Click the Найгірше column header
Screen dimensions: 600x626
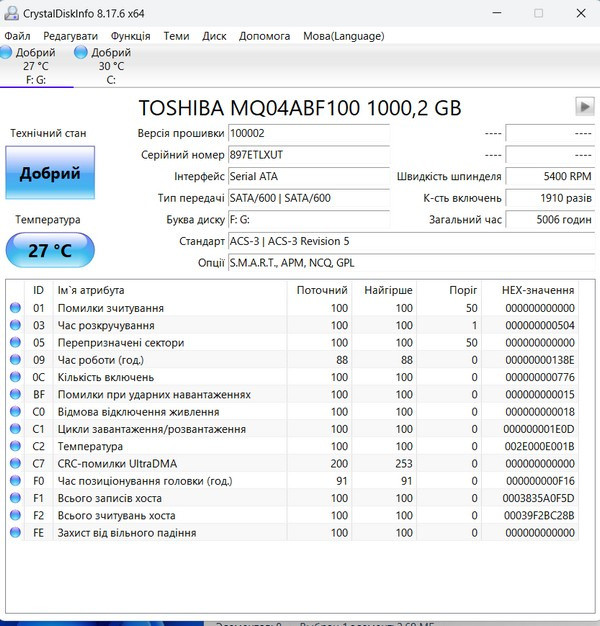(x=384, y=290)
